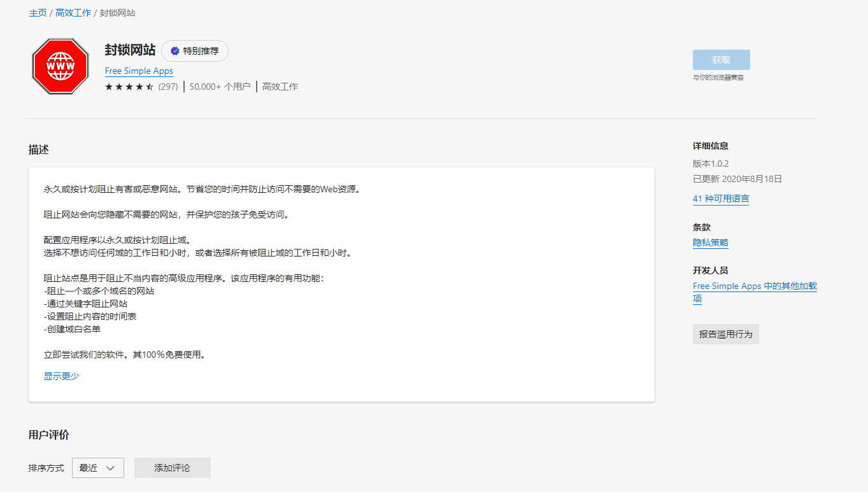This screenshot has width=868, height=492.
Task: Click the line beginning 选择不想访问任何域
Action: pos(198,253)
